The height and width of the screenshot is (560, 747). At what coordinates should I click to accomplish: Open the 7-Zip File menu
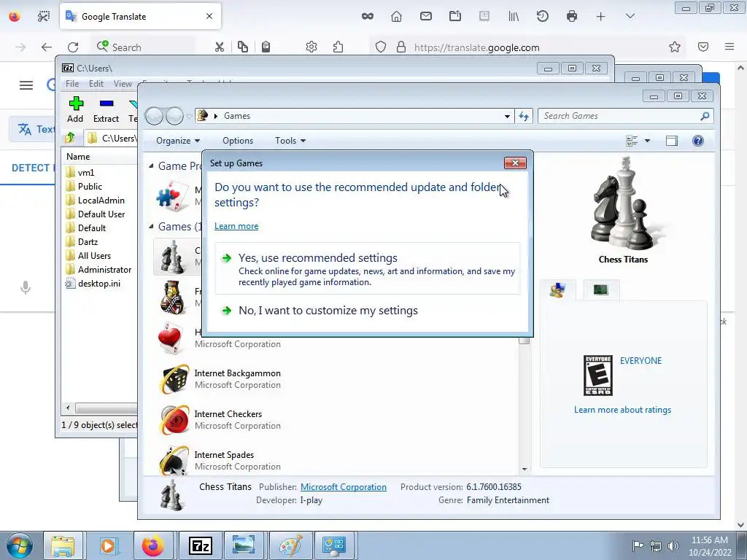(x=72, y=84)
